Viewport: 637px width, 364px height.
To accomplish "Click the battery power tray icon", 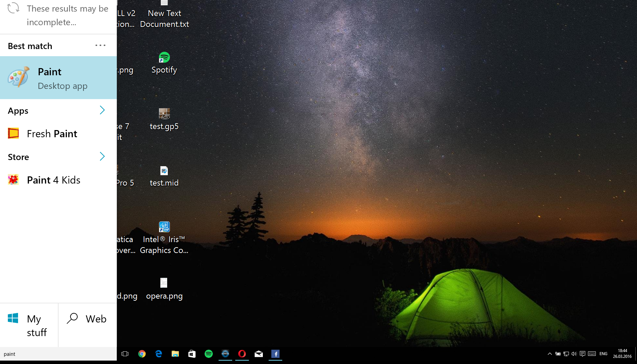I will pos(558,354).
